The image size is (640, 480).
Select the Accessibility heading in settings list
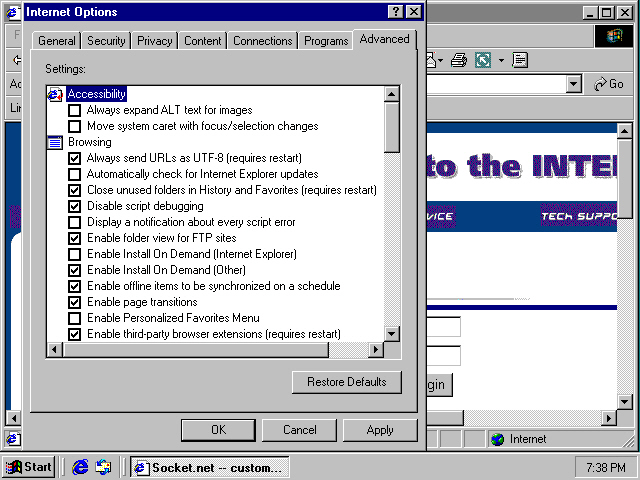tap(97, 94)
